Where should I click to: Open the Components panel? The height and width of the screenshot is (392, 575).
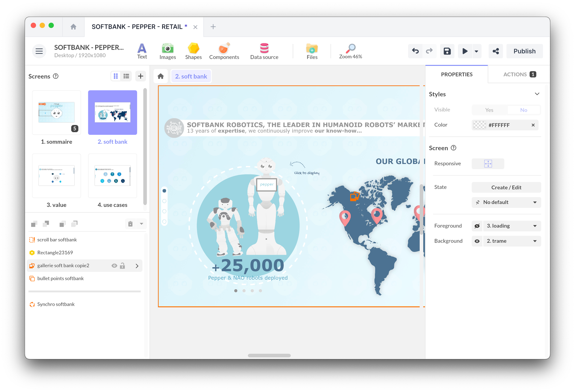224,51
